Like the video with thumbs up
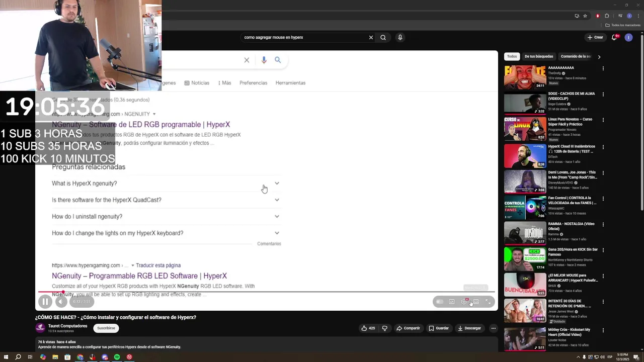The width and height of the screenshot is (644, 362). tap(368, 328)
